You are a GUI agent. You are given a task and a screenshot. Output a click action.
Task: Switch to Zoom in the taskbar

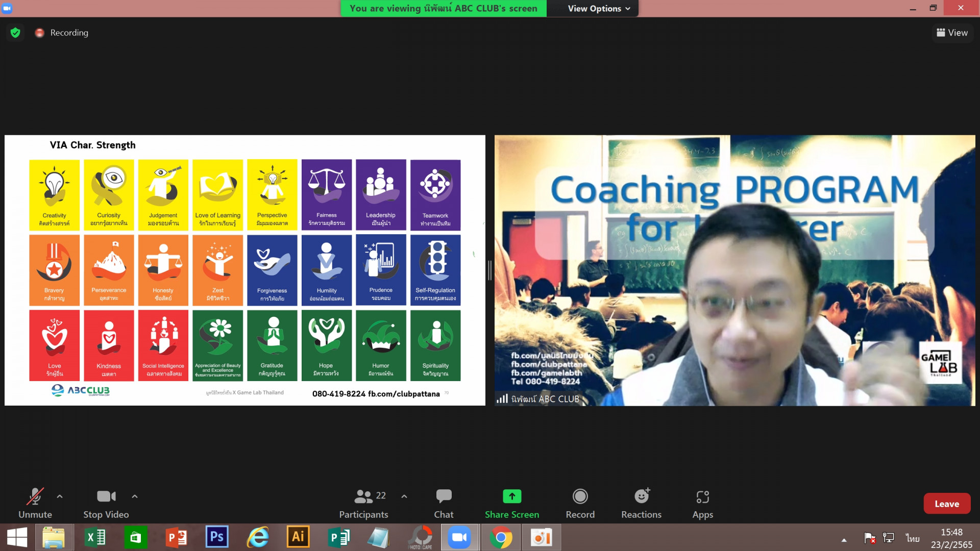coord(460,537)
